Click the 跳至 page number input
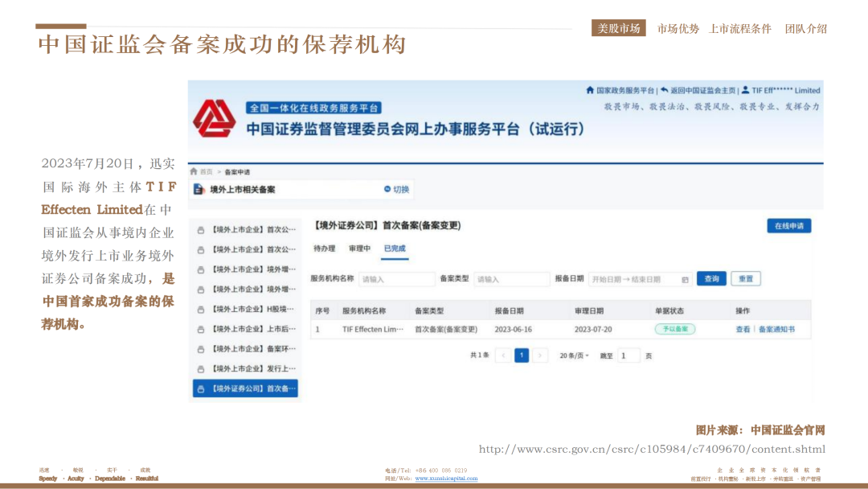 pos(628,355)
